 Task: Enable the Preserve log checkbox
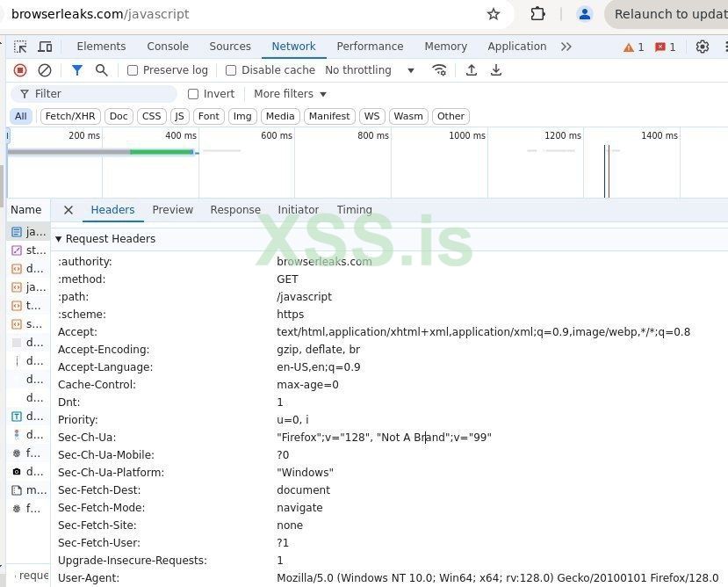click(133, 70)
